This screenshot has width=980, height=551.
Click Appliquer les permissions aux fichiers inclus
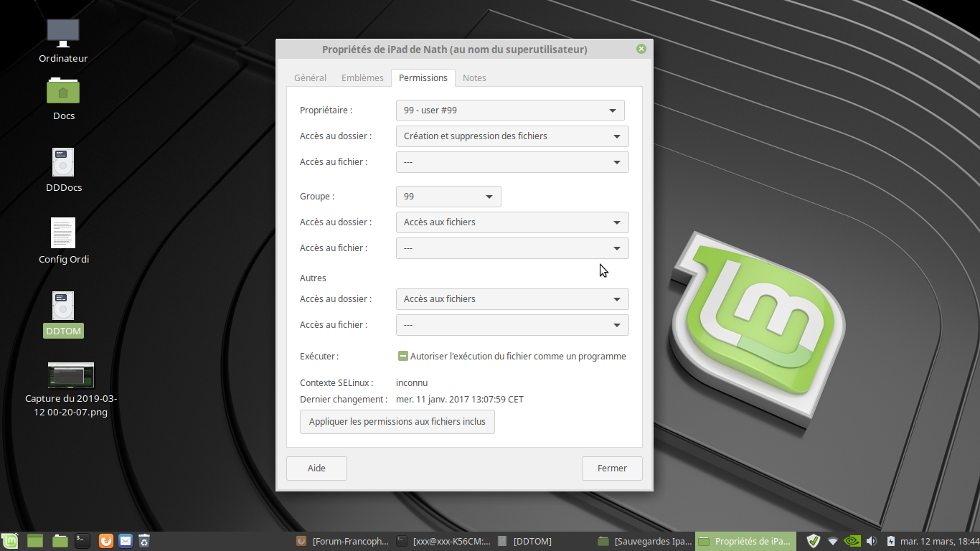397,422
